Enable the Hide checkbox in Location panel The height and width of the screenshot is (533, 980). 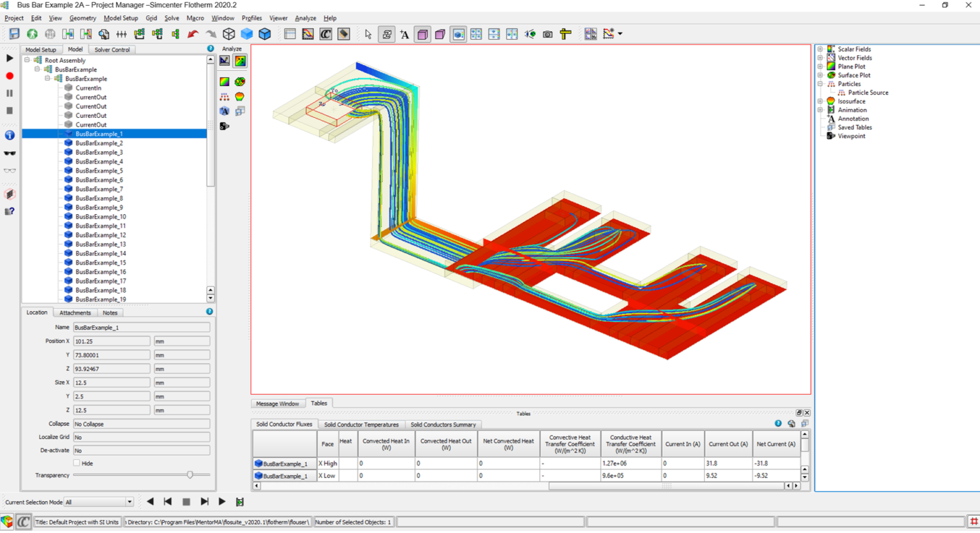click(x=76, y=463)
